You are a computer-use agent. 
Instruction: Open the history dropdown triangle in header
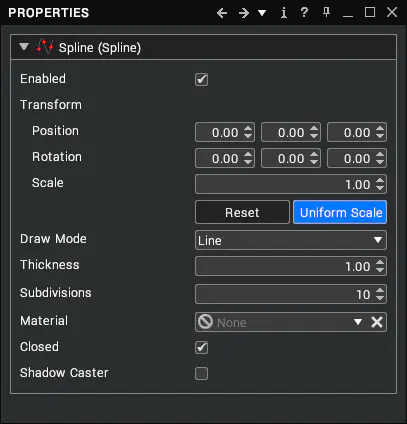(x=262, y=13)
